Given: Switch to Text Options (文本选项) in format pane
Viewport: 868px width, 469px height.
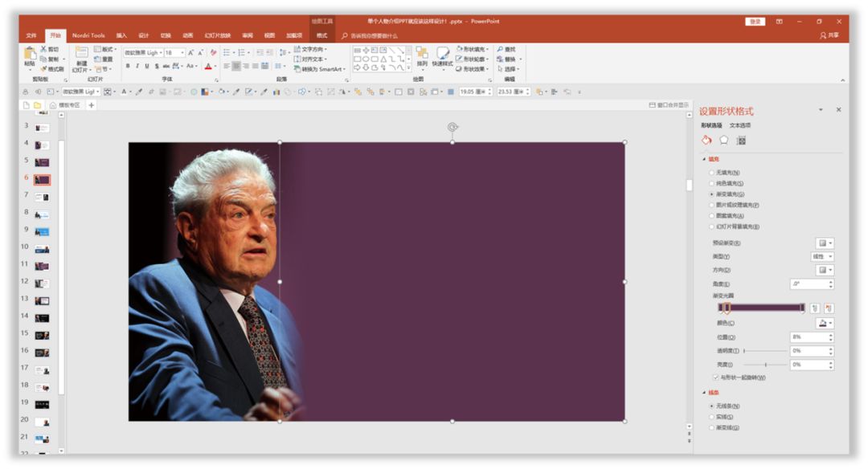Looking at the screenshot, I should [x=740, y=125].
